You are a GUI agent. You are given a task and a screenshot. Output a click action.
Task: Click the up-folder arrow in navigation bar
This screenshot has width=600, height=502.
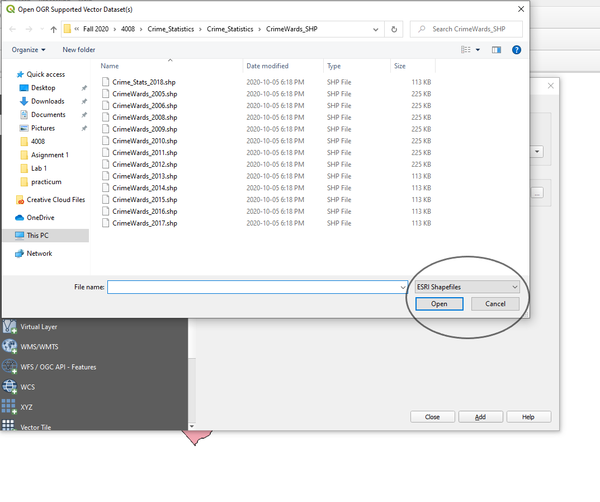[x=54, y=29]
